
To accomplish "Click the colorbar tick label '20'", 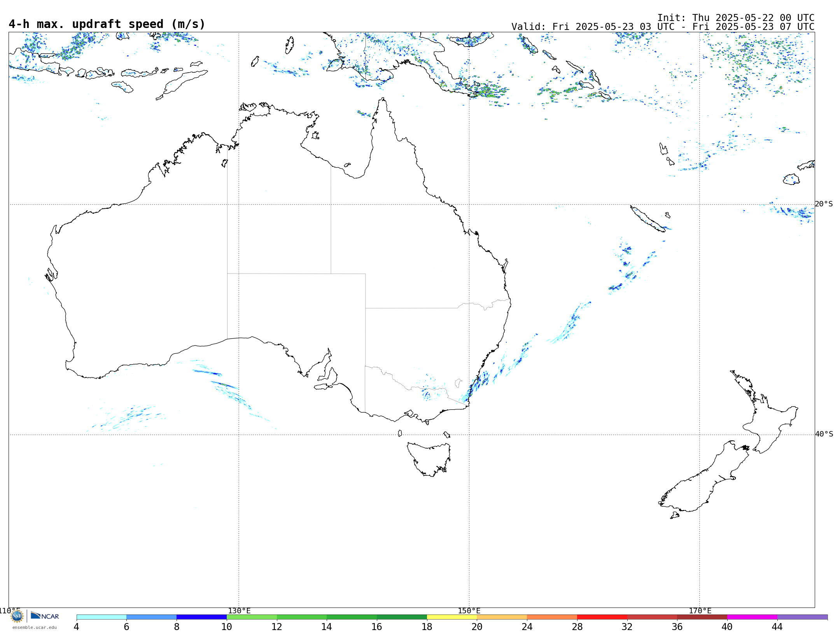I will click(477, 627).
